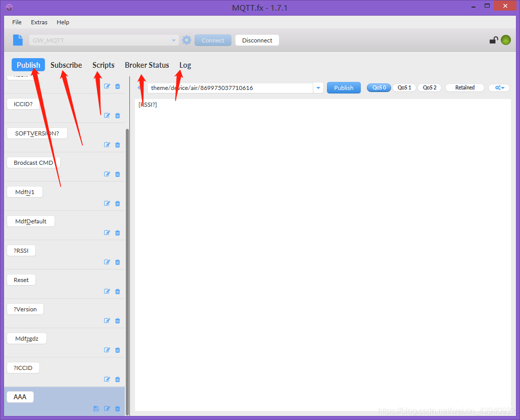
Task: Edit the ?ICCID saved message
Action: tap(107, 379)
